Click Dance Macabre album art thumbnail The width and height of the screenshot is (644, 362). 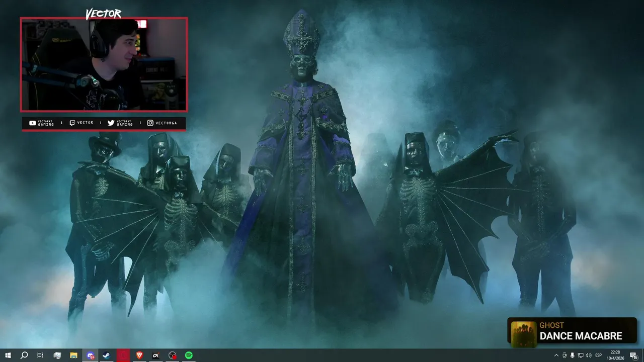click(x=523, y=334)
